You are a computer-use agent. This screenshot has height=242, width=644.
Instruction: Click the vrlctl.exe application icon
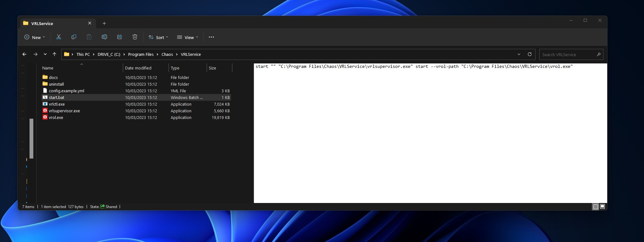click(45, 104)
